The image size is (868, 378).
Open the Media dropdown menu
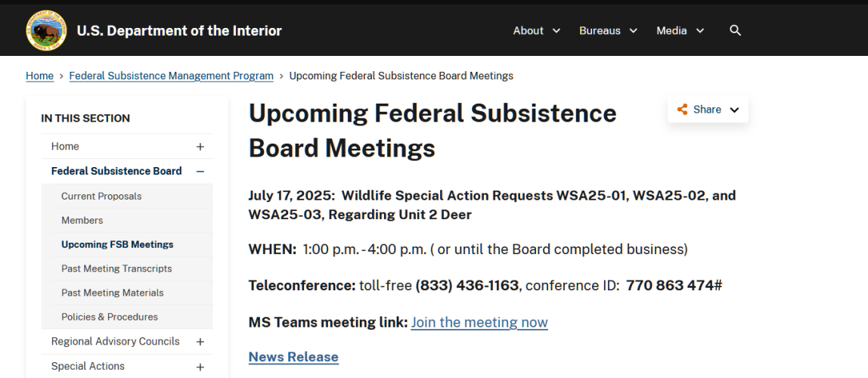680,30
